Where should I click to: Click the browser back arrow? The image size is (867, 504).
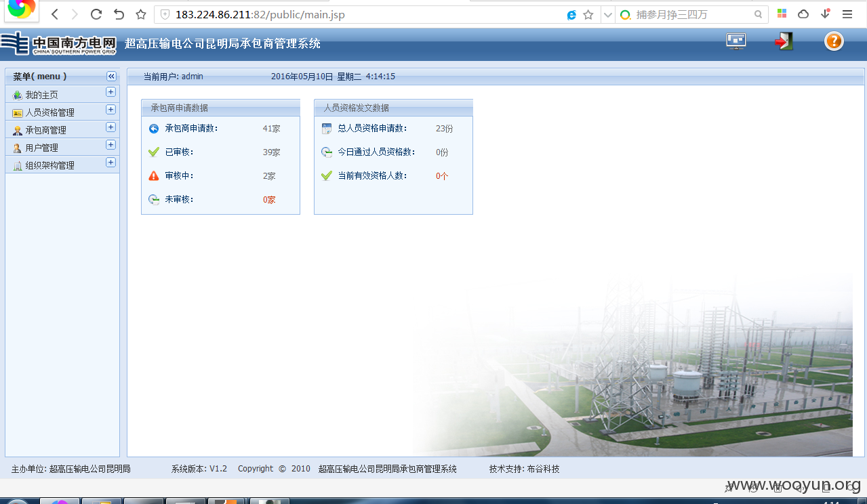coord(55,14)
